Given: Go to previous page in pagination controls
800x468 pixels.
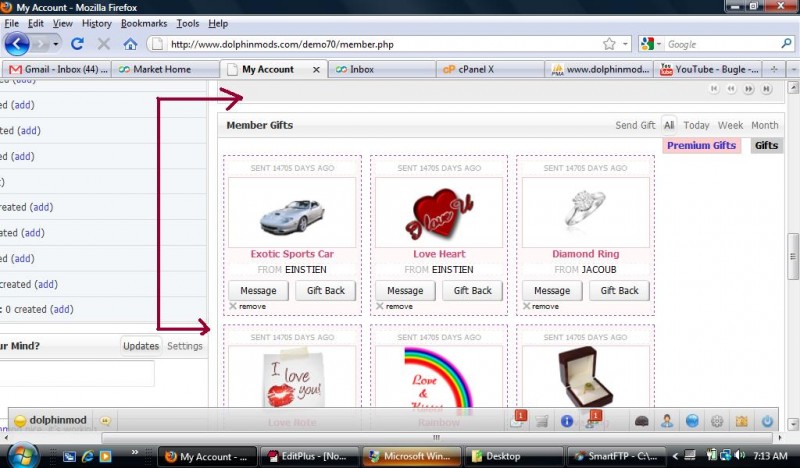Looking at the screenshot, I should pyautogui.click(x=731, y=89).
